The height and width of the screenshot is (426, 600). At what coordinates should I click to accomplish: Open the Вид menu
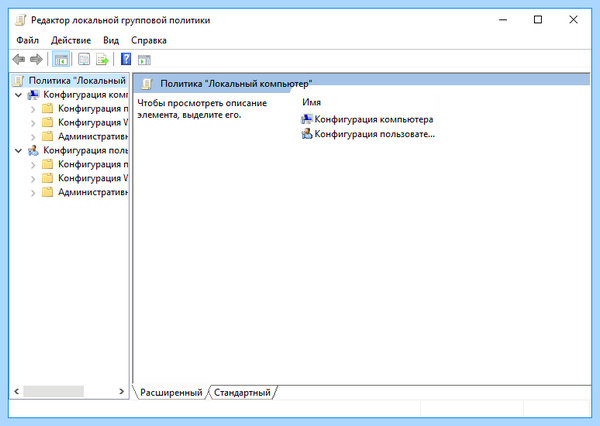click(x=111, y=40)
